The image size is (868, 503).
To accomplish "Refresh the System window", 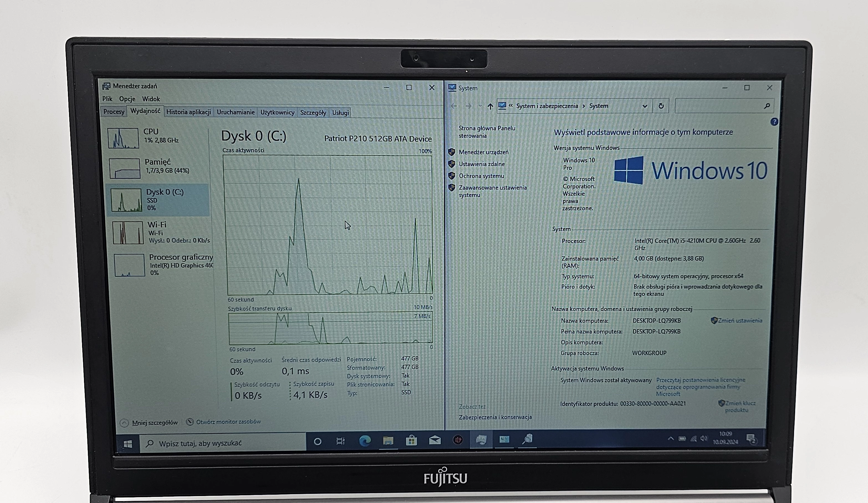I will click(x=661, y=106).
